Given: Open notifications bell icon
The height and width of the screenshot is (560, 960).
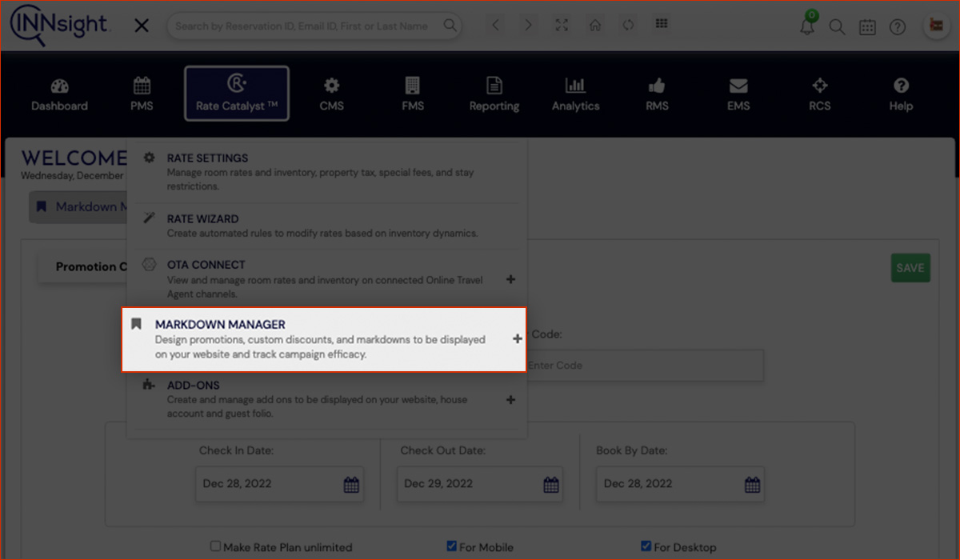Looking at the screenshot, I should 808,26.
